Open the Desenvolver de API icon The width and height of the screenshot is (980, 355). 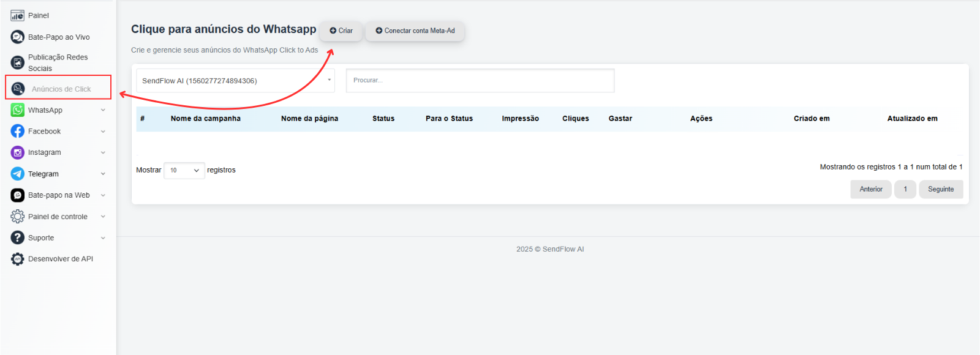(x=17, y=259)
